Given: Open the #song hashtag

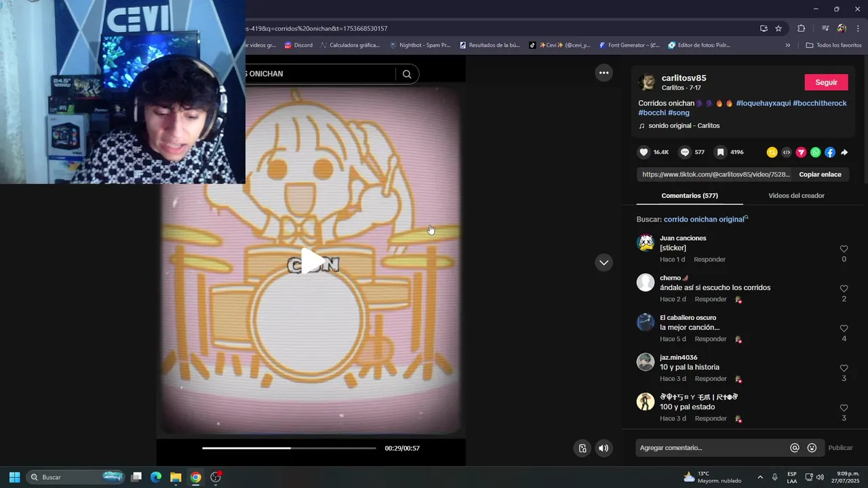Looking at the screenshot, I should [679, 113].
